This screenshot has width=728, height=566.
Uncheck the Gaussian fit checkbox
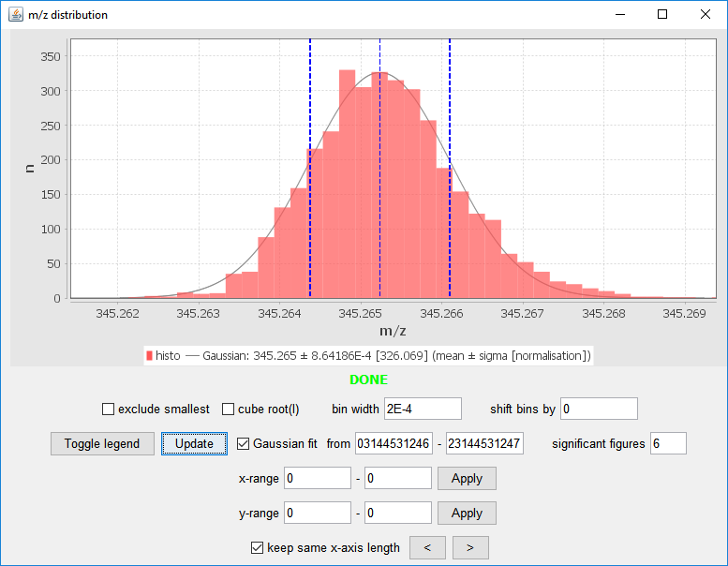click(x=244, y=444)
